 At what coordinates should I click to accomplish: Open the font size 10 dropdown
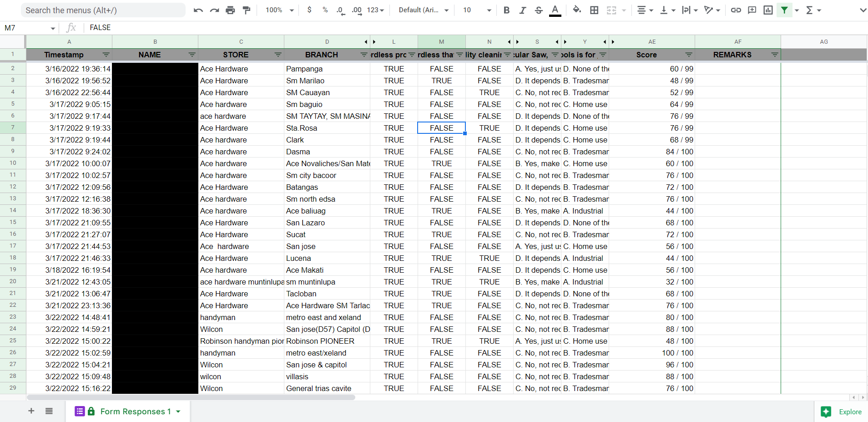(x=477, y=10)
